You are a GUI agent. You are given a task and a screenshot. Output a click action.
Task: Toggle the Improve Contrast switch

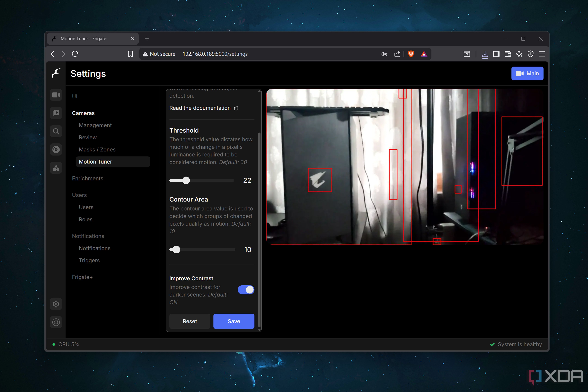[x=246, y=290]
